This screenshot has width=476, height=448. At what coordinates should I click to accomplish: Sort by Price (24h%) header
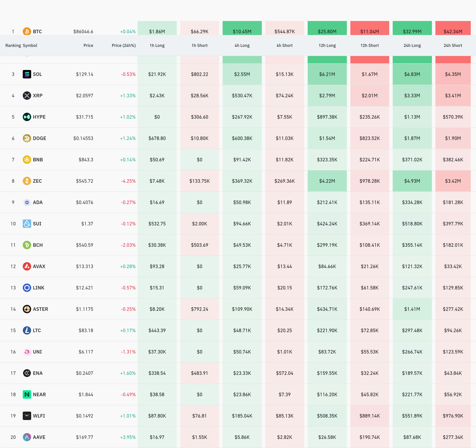coord(124,45)
